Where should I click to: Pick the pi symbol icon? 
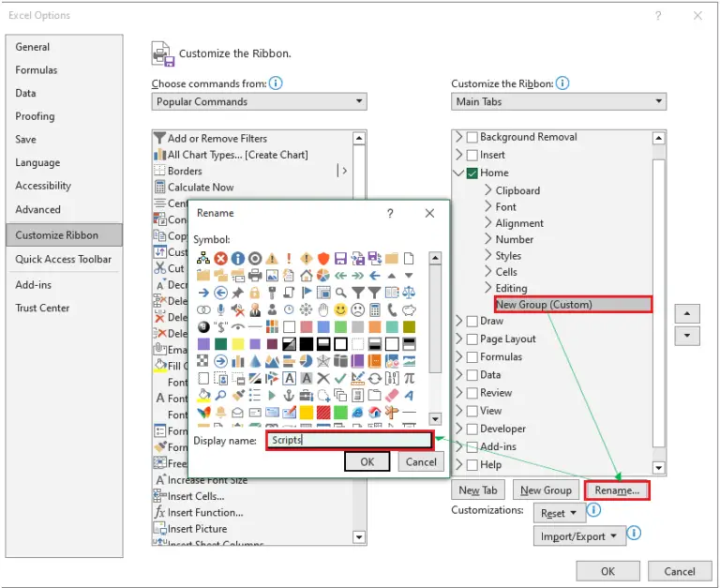(409, 378)
